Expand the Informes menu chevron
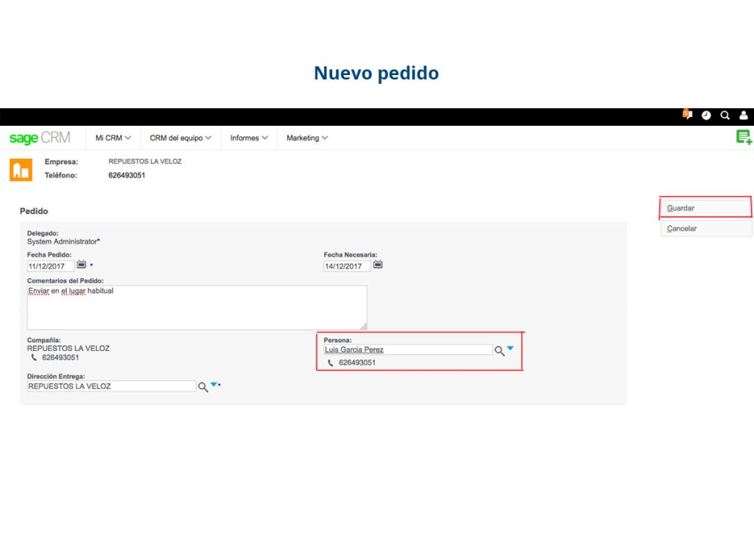 (x=267, y=138)
